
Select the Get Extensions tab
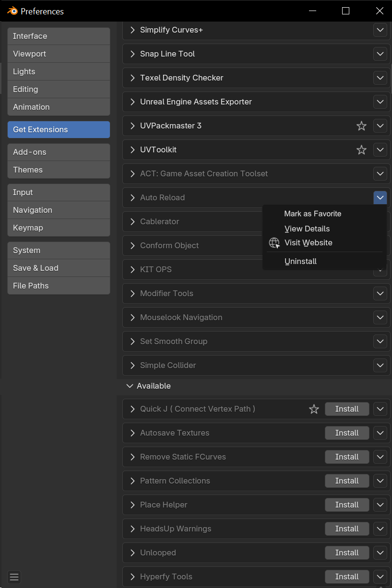[x=59, y=129]
